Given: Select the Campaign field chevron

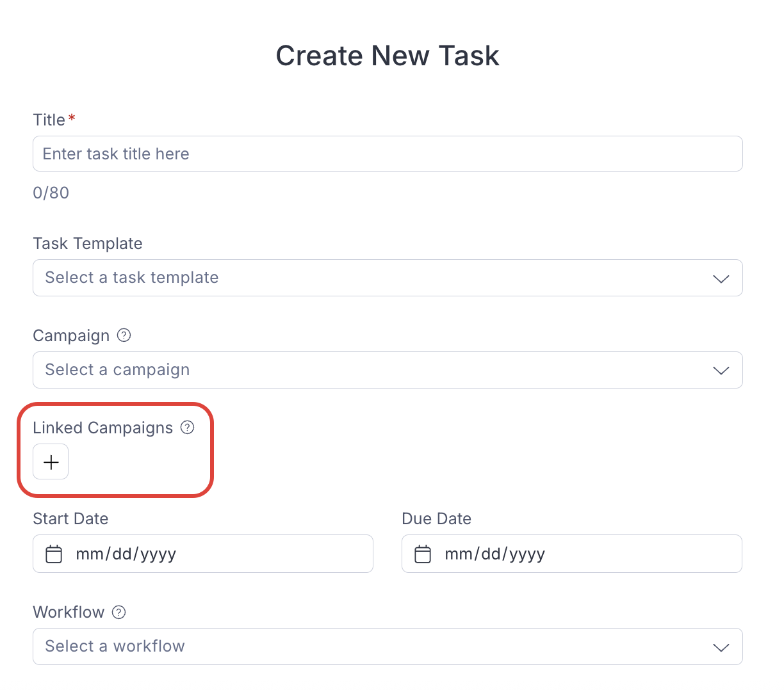Looking at the screenshot, I should tap(721, 370).
